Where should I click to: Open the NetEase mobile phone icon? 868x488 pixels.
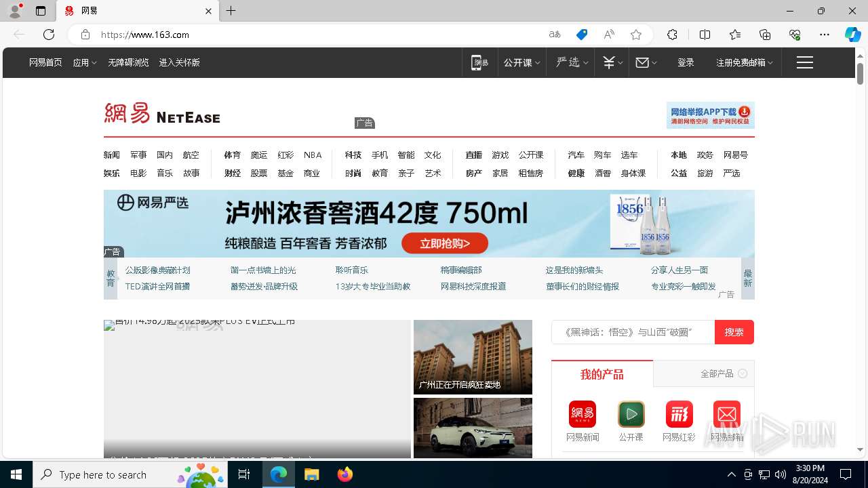pyautogui.click(x=479, y=62)
